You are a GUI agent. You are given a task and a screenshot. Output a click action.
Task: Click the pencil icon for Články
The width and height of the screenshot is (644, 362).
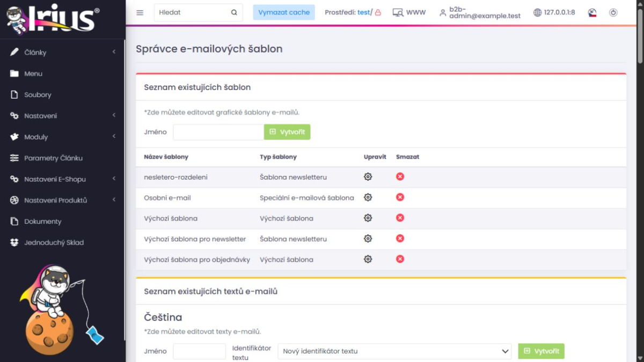(14, 52)
